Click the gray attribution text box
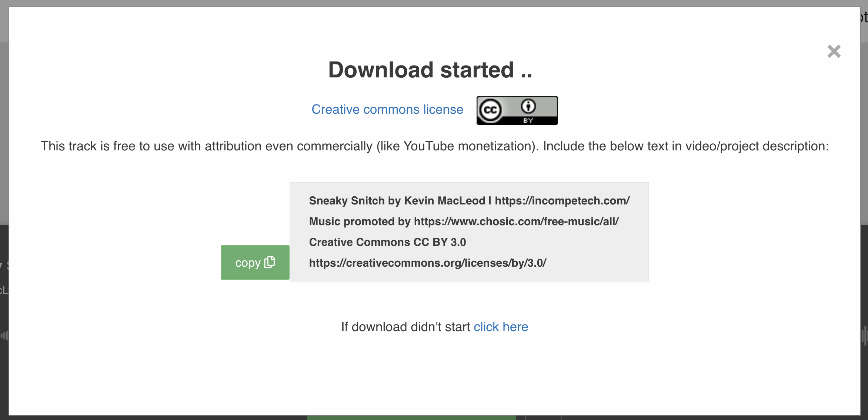The image size is (868, 420). tap(469, 232)
